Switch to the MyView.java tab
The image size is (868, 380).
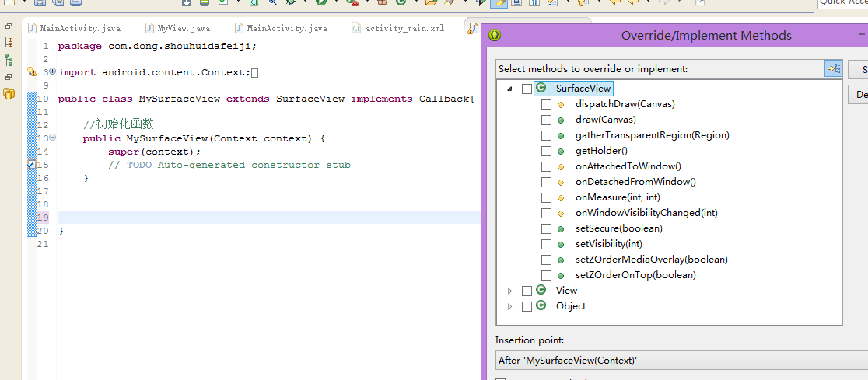click(x=177, y=28)
